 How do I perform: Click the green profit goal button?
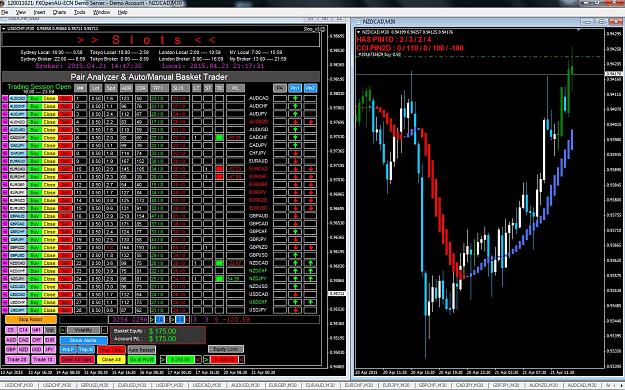(x=180, y=360)
